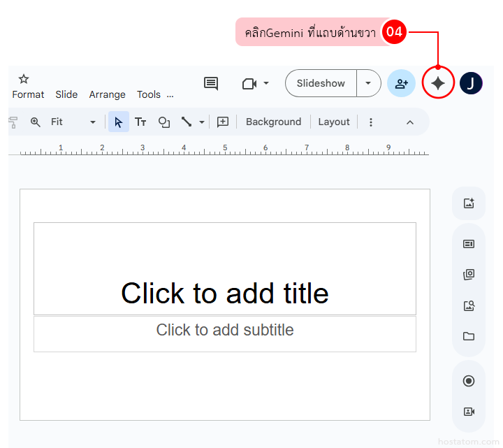Activate the select arrow cursor tool
503x448 pixels.
[119, 122]
